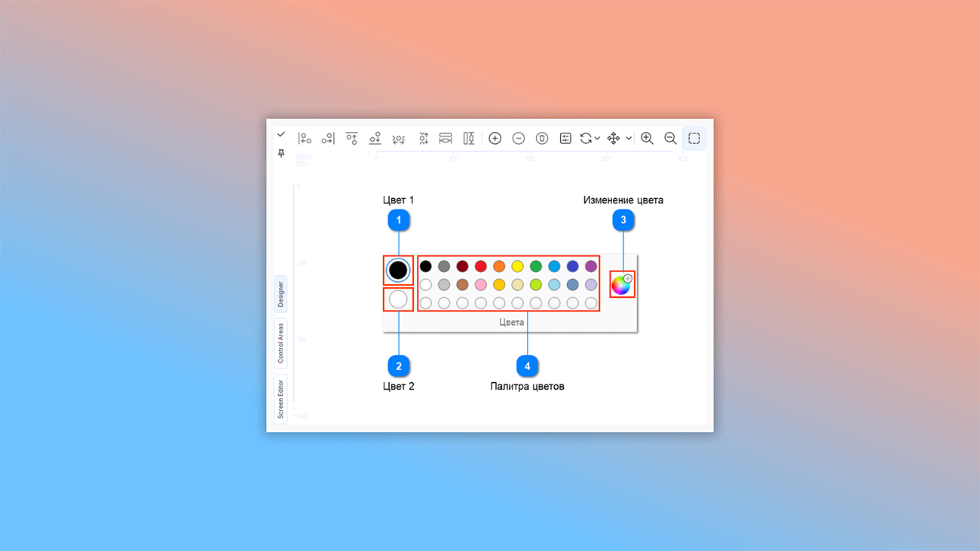Select the white Color 2 circle
980x551 pixels.
[398, 299]
